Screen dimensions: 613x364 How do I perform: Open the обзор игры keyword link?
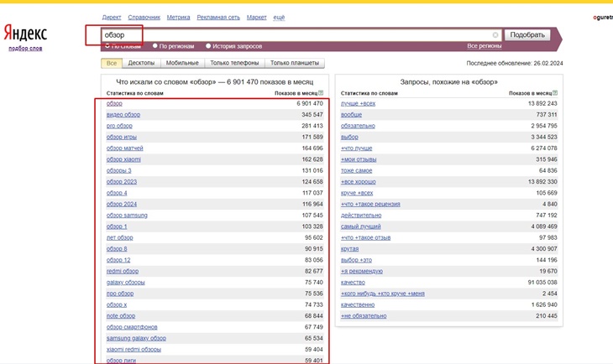[x=122, y=137]
